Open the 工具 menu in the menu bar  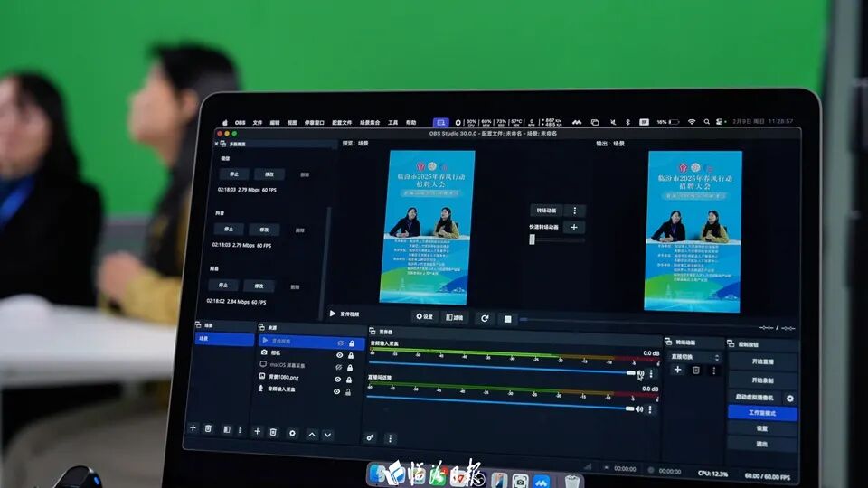392,122
